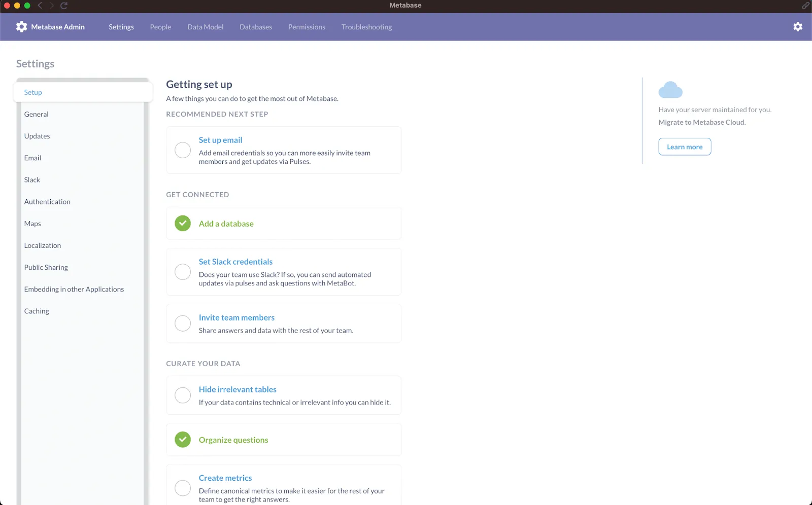The image size is (812, 505).
Task: Open the Permissions tab
Action: [307, 27]
